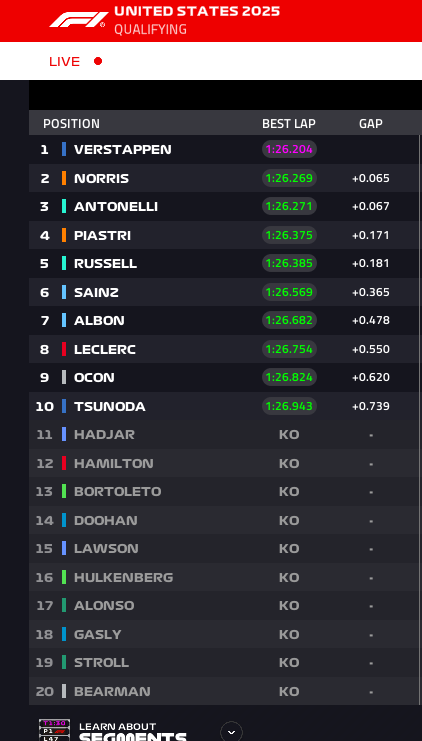The width and height of the screenshot is (422, 741).
Task: Click Verstappen's purple 1:26.204 lap time
Action: coord(289,149)
